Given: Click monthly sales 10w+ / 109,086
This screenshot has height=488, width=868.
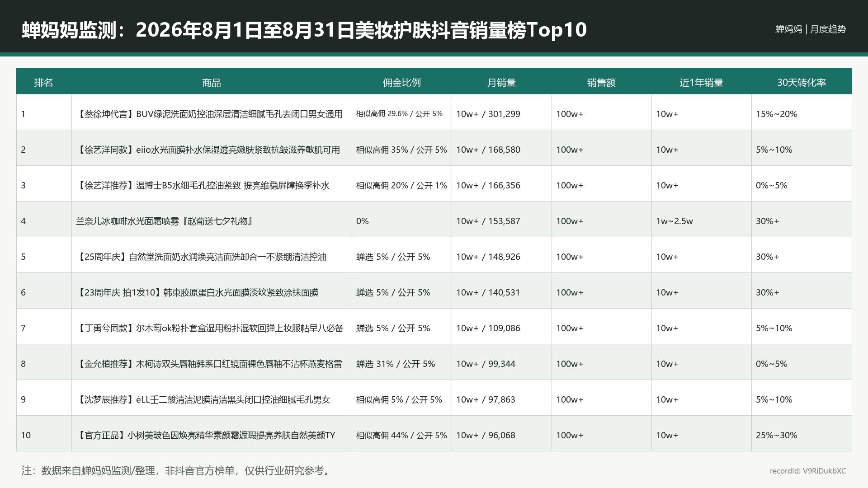Looking at the screenshot, I should click(x=488, y=328).
